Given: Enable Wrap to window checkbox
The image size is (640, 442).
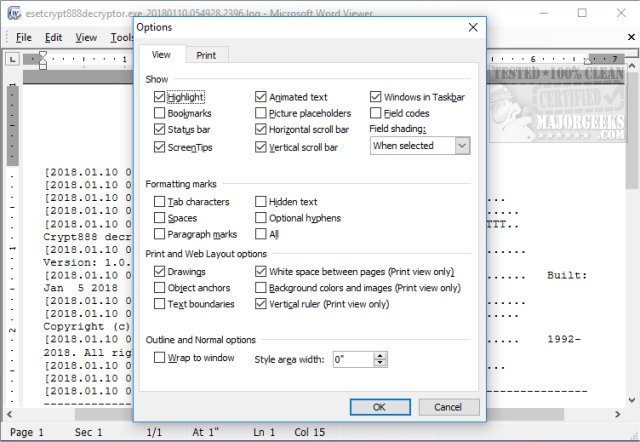Looking at the screenshot, I should click(x=159, y=358).
